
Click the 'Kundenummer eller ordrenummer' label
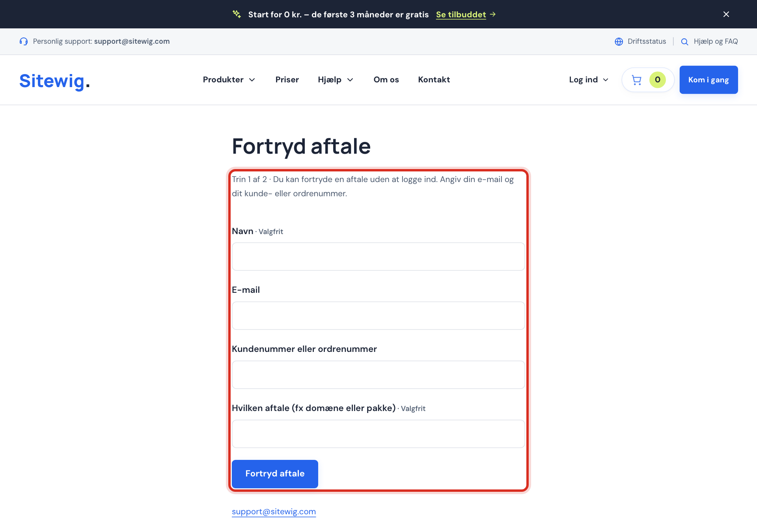click(x=304, y=349)
